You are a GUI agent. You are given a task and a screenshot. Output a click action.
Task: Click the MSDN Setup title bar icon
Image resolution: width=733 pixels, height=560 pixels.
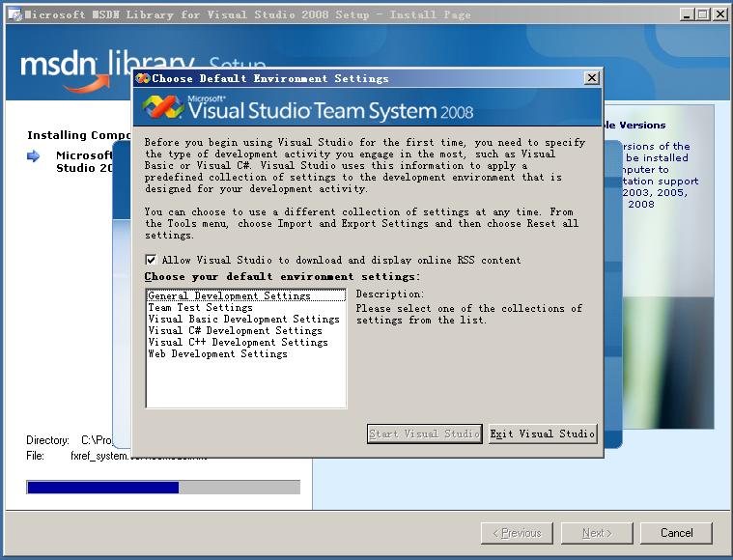pos(14,14)
